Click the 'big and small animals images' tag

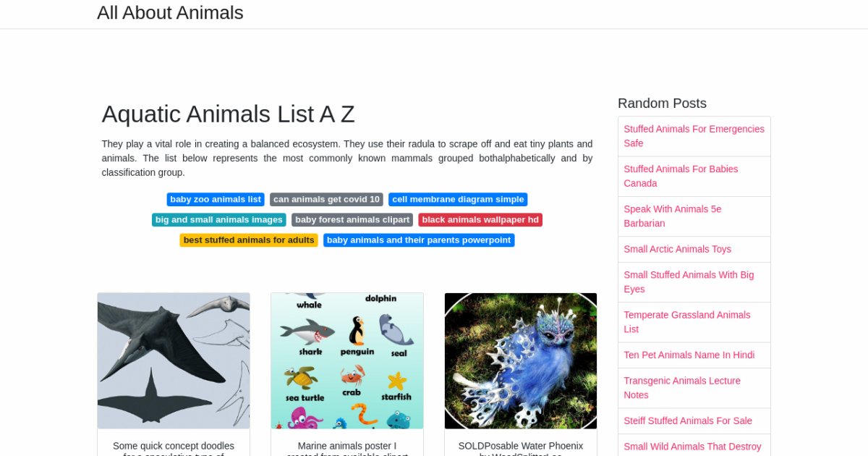pyautogui.click(x=218, y=220)
